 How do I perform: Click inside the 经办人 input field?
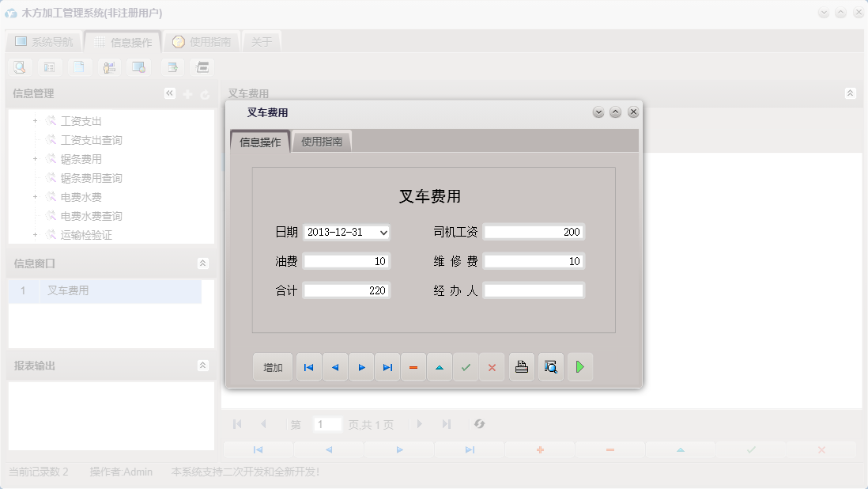pos(534,290)
